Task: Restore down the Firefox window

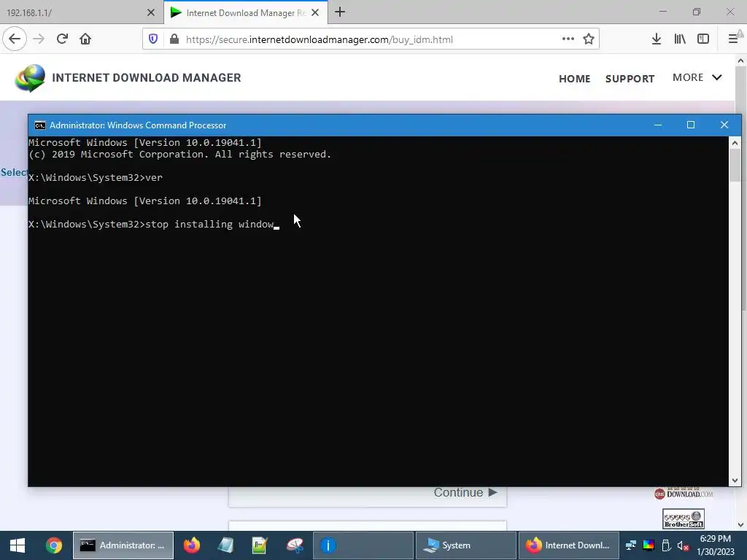Action: pos(697,12)
